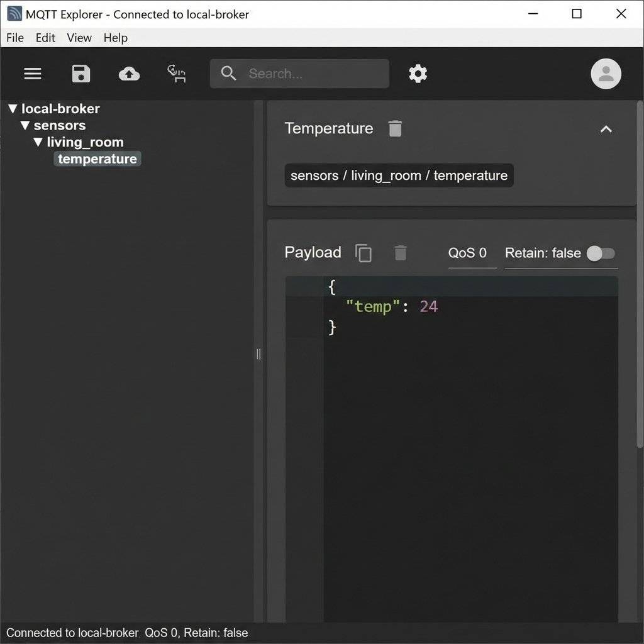Toggle the Retain: false switch

[x=601, y=253]
